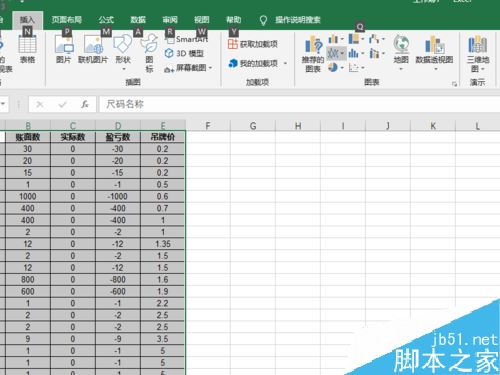Screen dimensions: 500x375
Task: Go to the 视图 tab
Action: pyautogui.click(x=201, y=20)
